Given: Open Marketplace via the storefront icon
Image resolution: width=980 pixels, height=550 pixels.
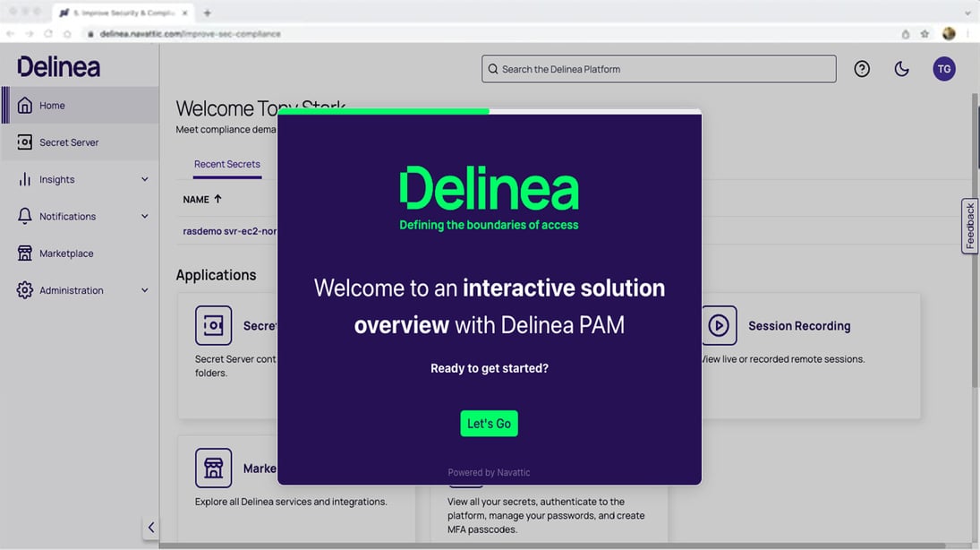Looking at the screenshot, I should click(x=25, y=253).
